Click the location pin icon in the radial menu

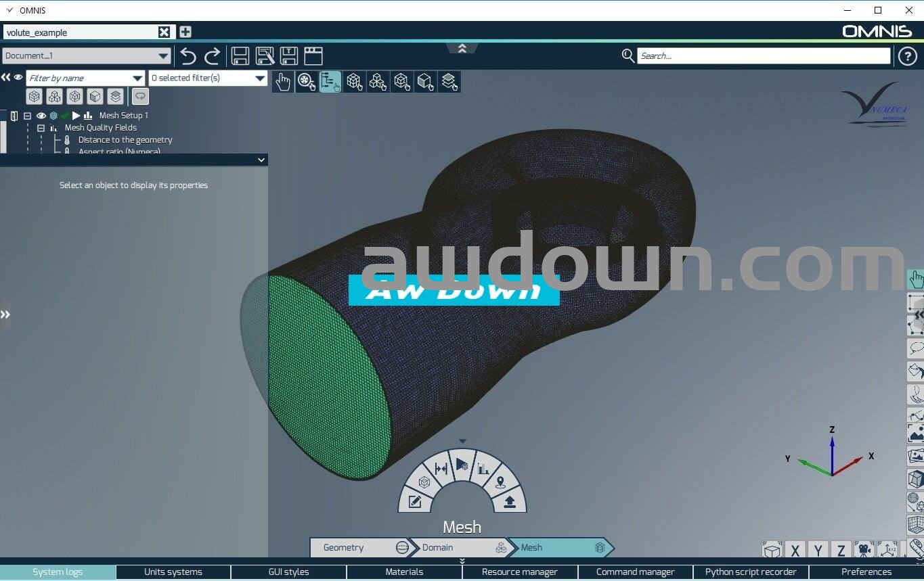(x=500, y=482)
